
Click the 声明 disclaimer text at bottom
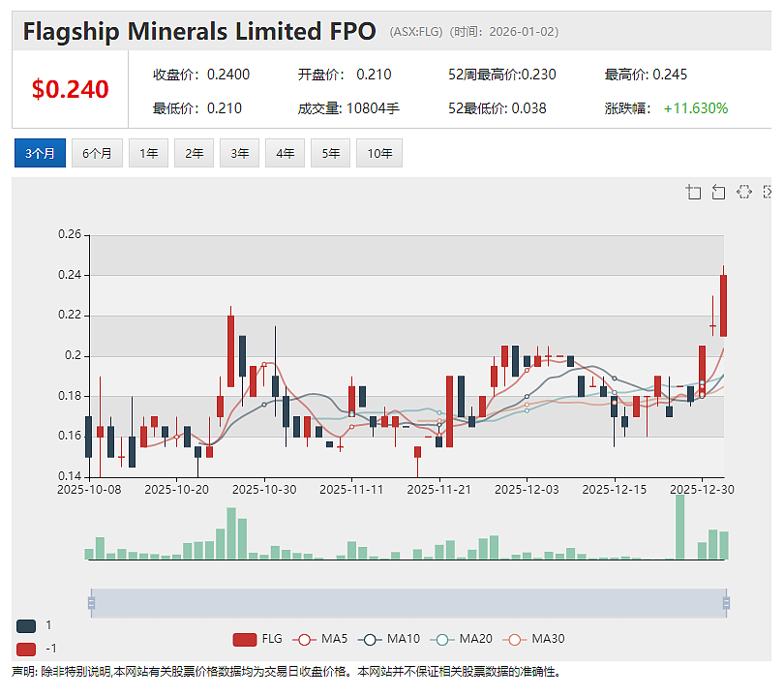(286, 672)
